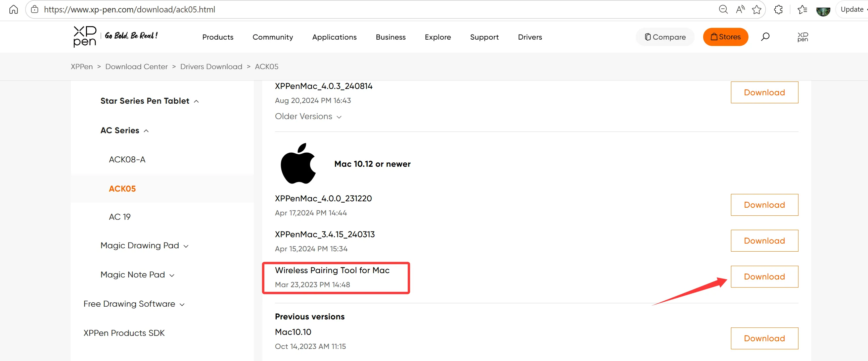Go to Drivers Download breadcrumb

click(211, 66)
